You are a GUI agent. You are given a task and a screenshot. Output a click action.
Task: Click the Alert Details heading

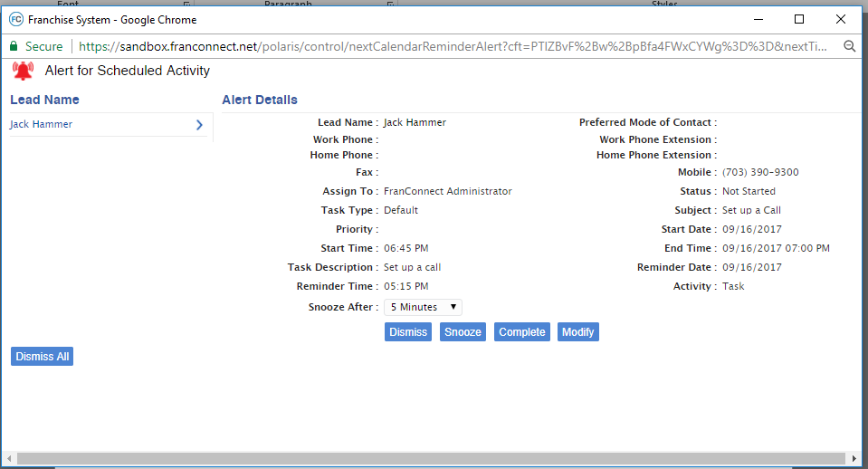pyautogui.click(x=260, y=100)
